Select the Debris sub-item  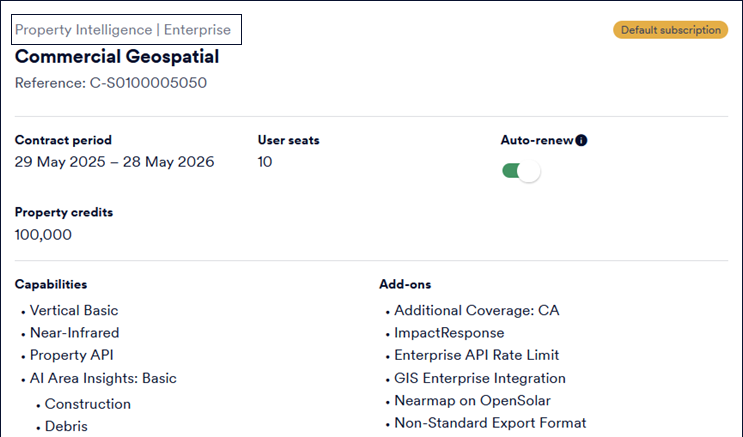click(66, 426)
